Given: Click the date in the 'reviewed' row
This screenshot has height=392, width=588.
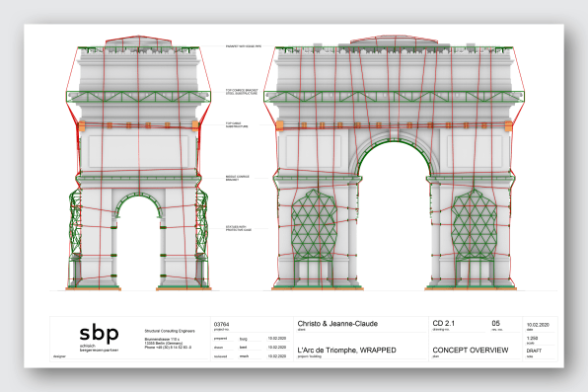Looking at the screenshot, I should pos(277,355).
